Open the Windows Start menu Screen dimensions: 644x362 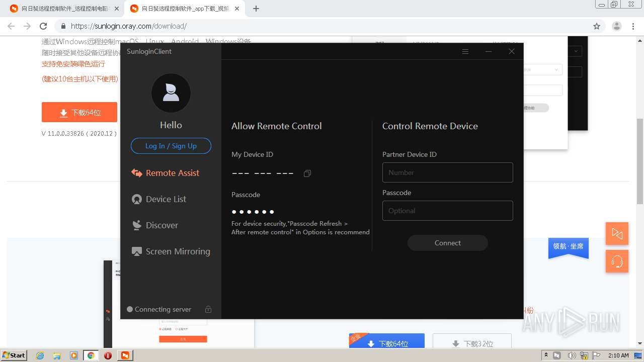[14, 355]
